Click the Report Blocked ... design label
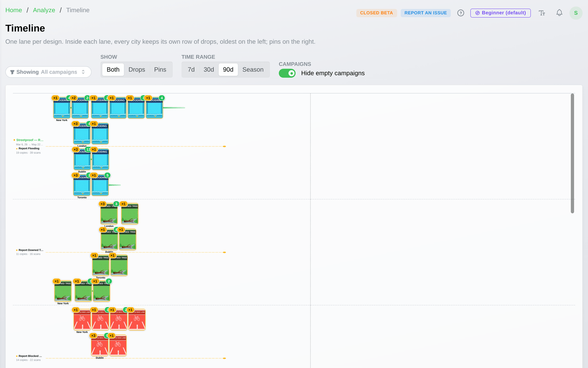Screen dimensions: 588x368 [x=30, y=356]
